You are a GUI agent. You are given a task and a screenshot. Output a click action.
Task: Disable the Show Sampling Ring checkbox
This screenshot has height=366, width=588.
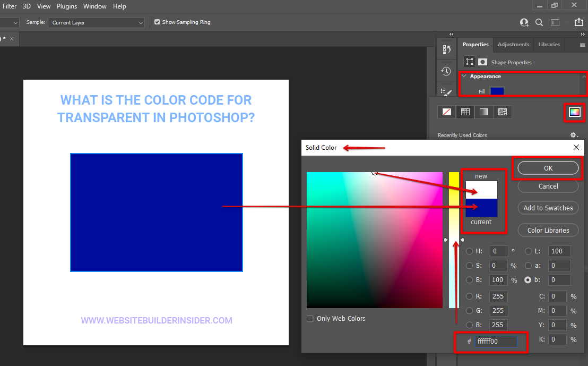[157, 22]
